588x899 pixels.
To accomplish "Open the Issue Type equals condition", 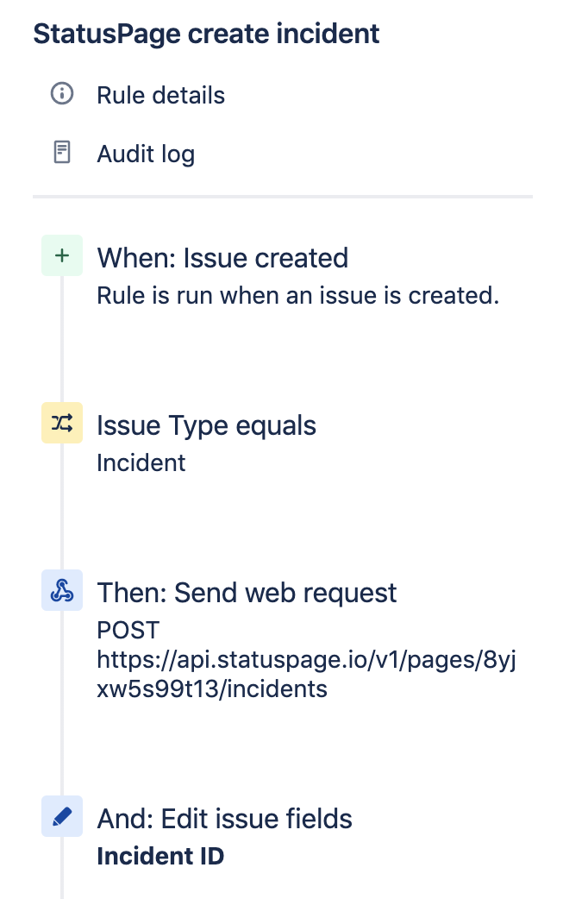I will [206, 424].
